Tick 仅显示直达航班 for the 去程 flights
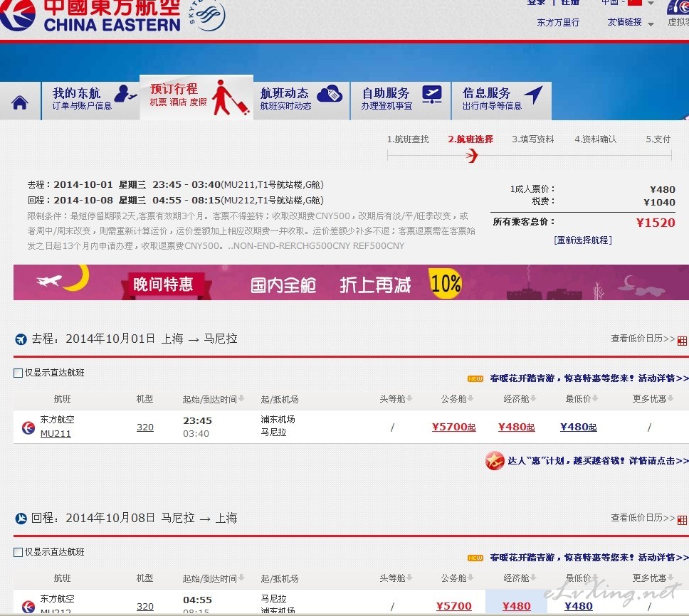Screen dimensions: 689x616 18,373
